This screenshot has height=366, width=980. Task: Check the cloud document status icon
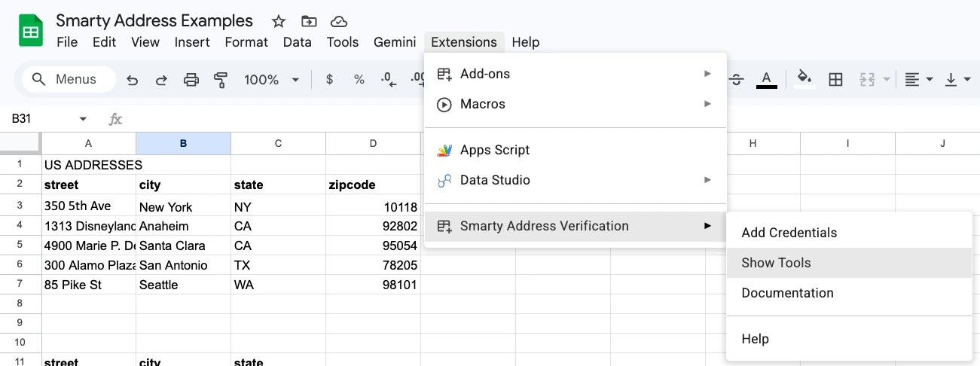click(339, 21)
